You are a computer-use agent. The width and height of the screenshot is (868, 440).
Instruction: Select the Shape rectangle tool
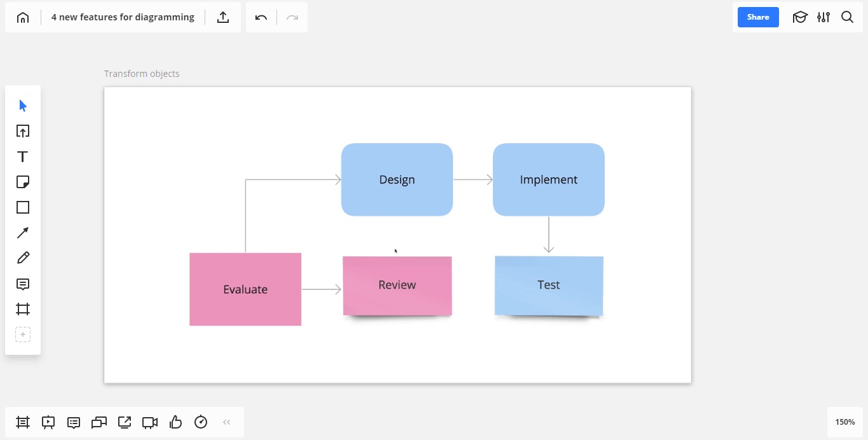pos(23,207)
